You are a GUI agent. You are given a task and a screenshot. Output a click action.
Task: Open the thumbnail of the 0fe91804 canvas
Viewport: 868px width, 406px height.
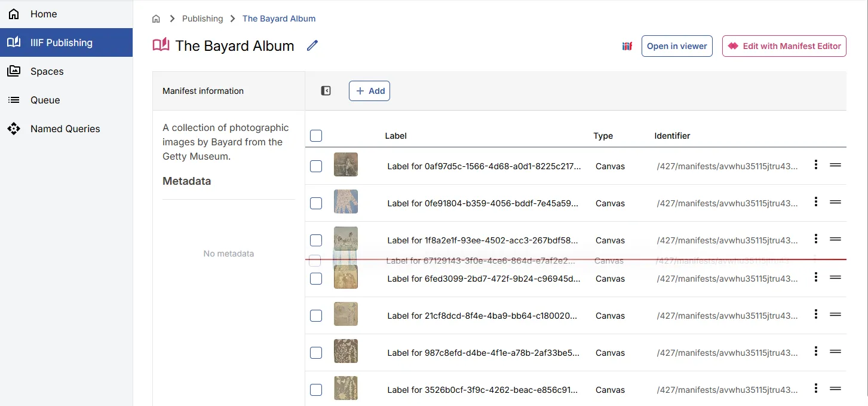click(345, 202)
